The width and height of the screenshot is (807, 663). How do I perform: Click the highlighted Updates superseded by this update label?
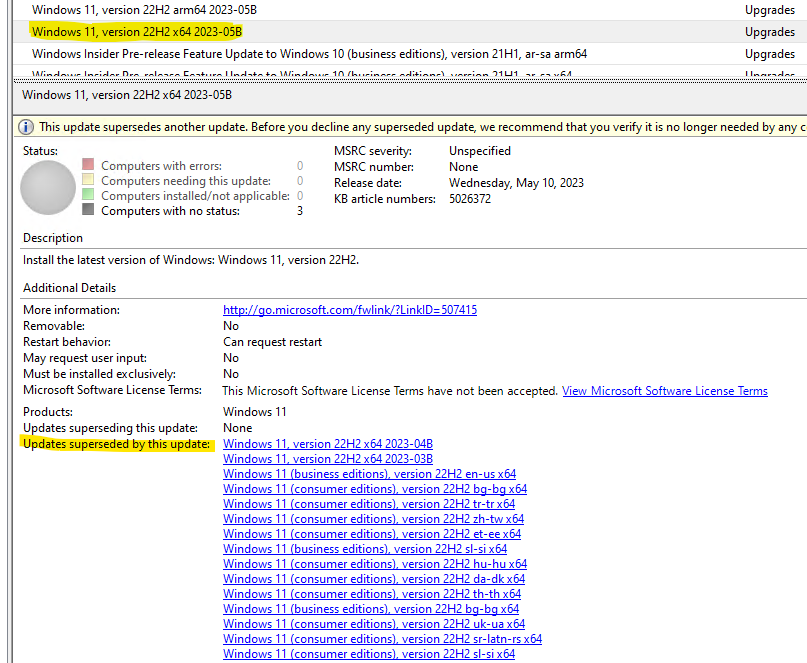117,444
